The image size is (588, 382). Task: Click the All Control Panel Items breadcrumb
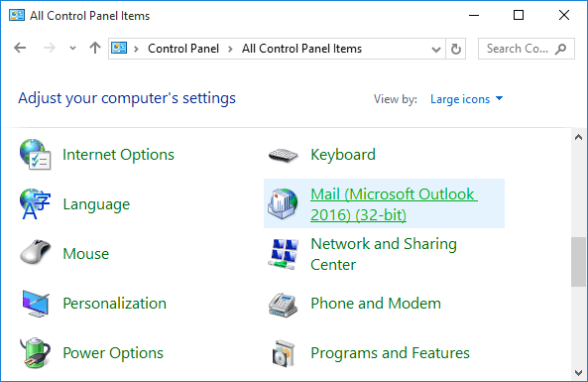(x=301, y=49)
